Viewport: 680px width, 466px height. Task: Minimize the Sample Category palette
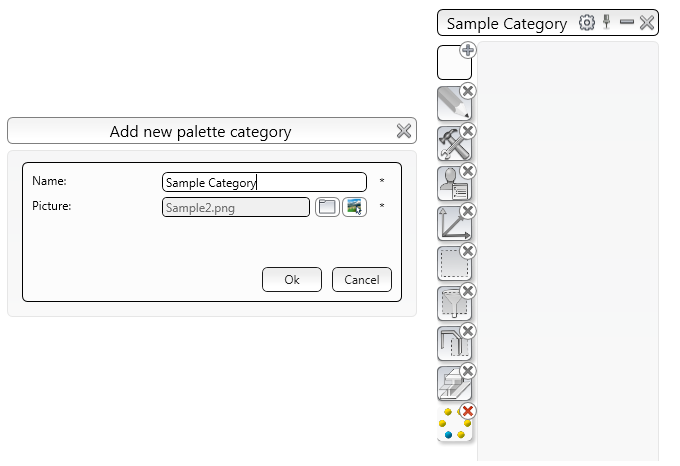(x=627, y=22)
